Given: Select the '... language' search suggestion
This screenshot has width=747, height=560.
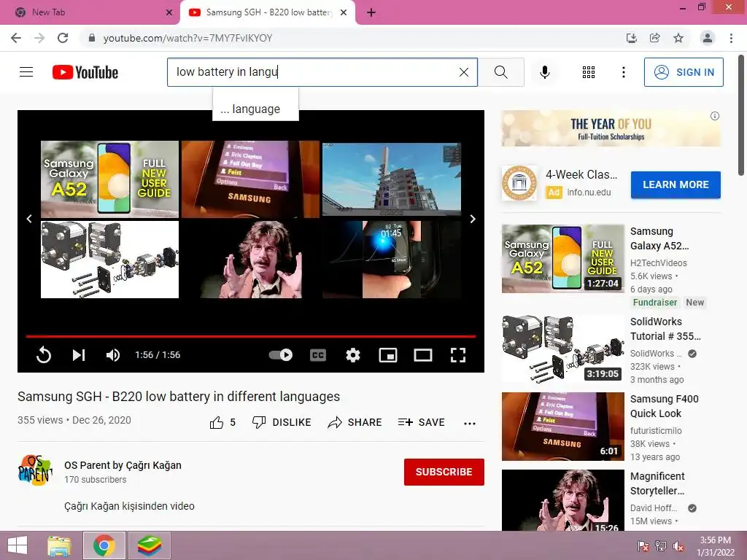Looking at the screenshot, I should click(x=255, y=109).
